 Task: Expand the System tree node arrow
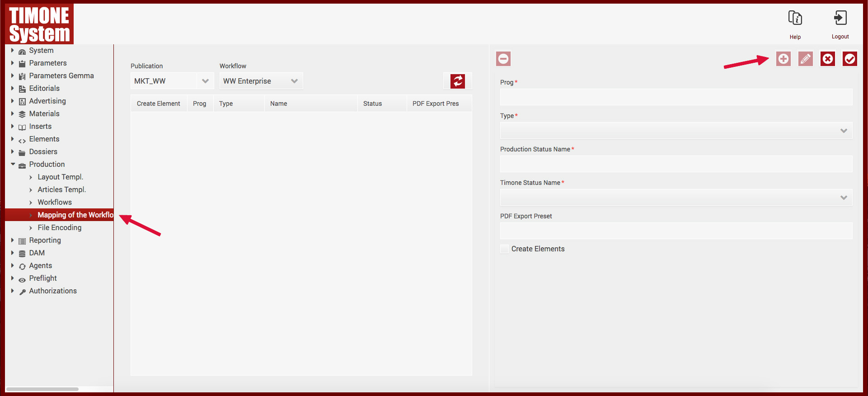pyautogui.click(x=13, y=50)
